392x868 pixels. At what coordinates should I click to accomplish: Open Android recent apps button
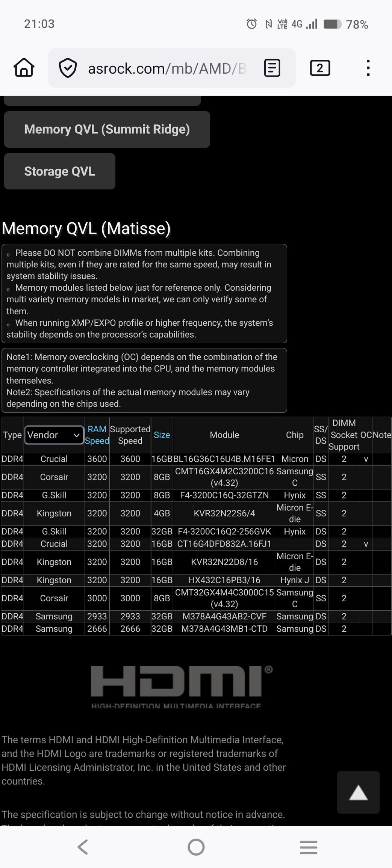(309, 847)
